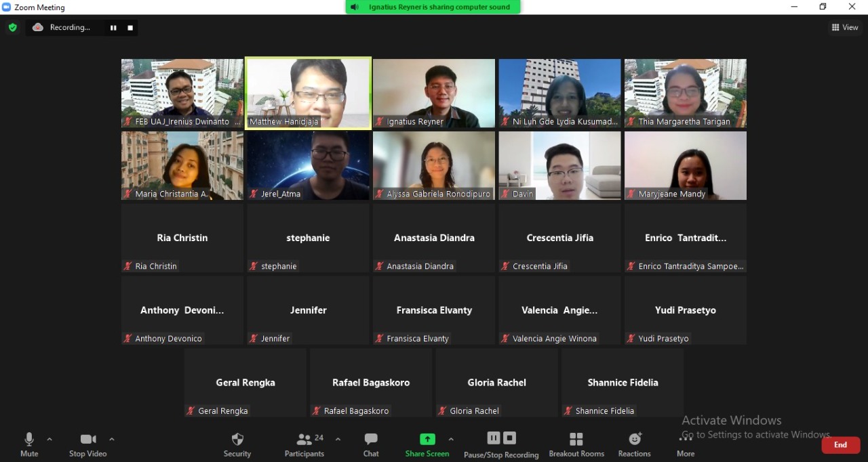Viewport: 868px width, 462px height.
Task: Expand the arrow next to Participants
Action: pyautogui.click(x=338, y=439)
